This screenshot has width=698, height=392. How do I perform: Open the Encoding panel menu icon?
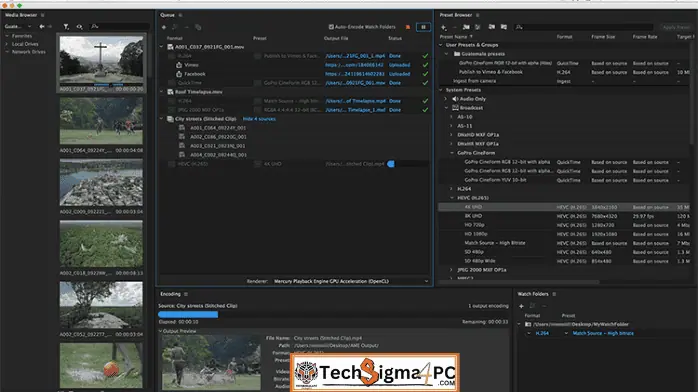point(186,294)
